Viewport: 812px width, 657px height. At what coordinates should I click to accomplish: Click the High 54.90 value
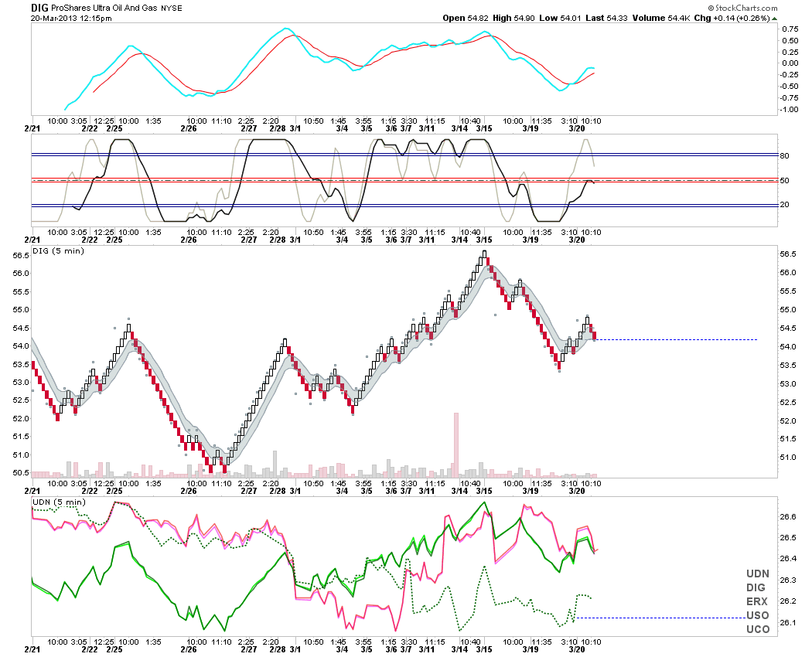click(513, 18)
